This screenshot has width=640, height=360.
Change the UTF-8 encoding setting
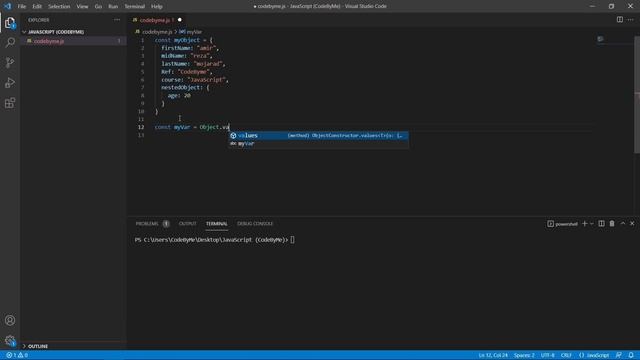pos(548,355)
